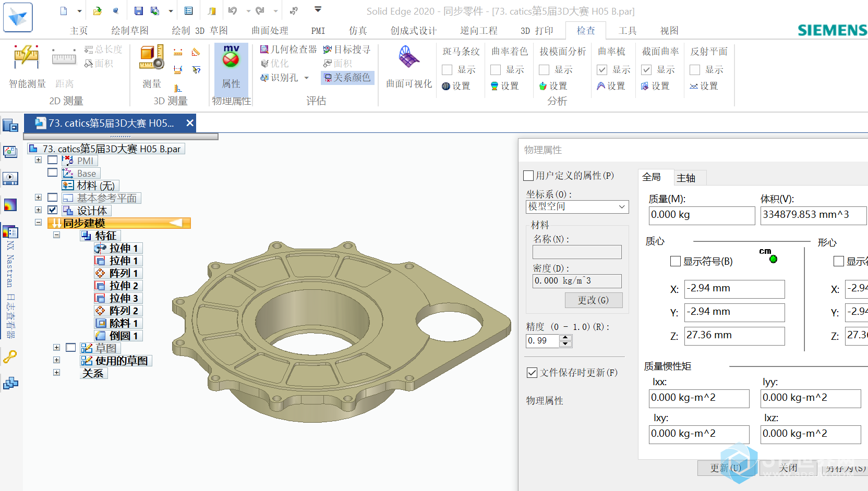Uncheck 文件保存时更新 checkbox
This screenshot has height=491, width=868.
pyautogui.click(x=532, y=373)
